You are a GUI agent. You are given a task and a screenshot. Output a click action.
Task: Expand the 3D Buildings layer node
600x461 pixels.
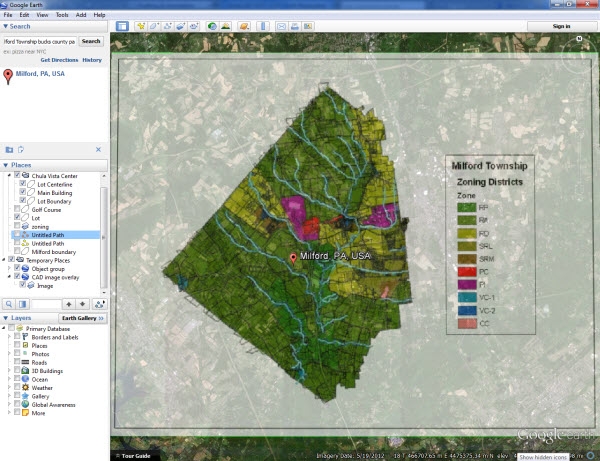(x=9, y=370)
